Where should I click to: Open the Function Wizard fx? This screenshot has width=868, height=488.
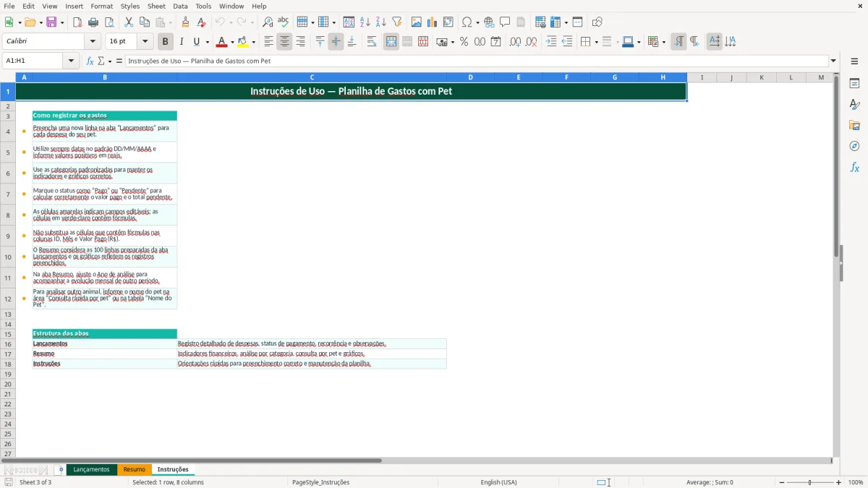point(90,61)
